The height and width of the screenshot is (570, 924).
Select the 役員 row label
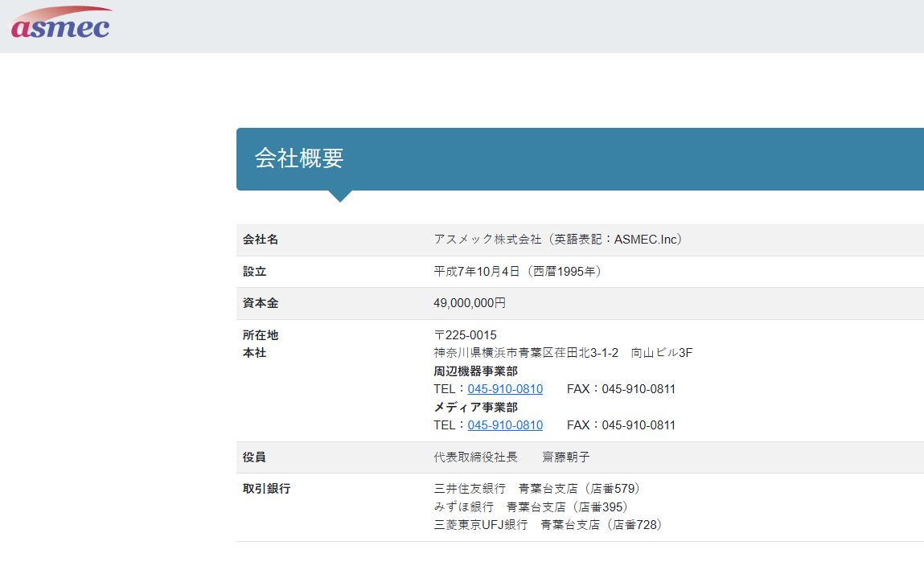coord(254,457)
